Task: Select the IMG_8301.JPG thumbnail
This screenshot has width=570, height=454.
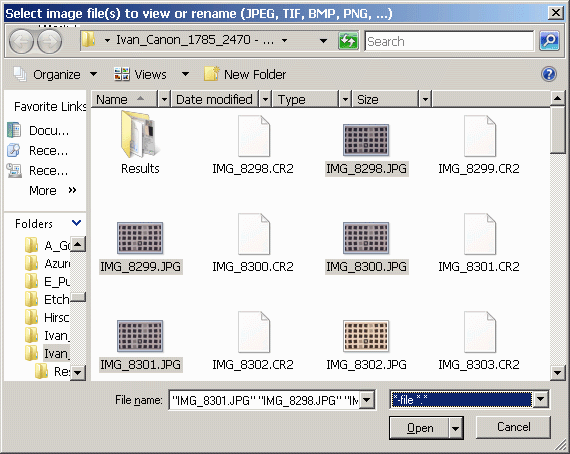Action: pyautogui.click(x=140, y=336)
